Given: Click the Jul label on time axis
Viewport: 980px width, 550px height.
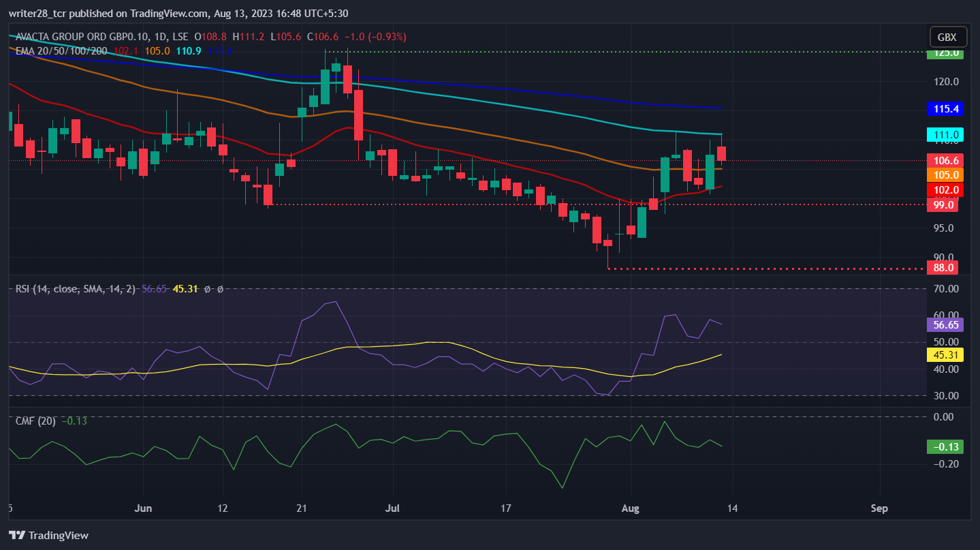Looking at the screenshot, I should point(392,508).
